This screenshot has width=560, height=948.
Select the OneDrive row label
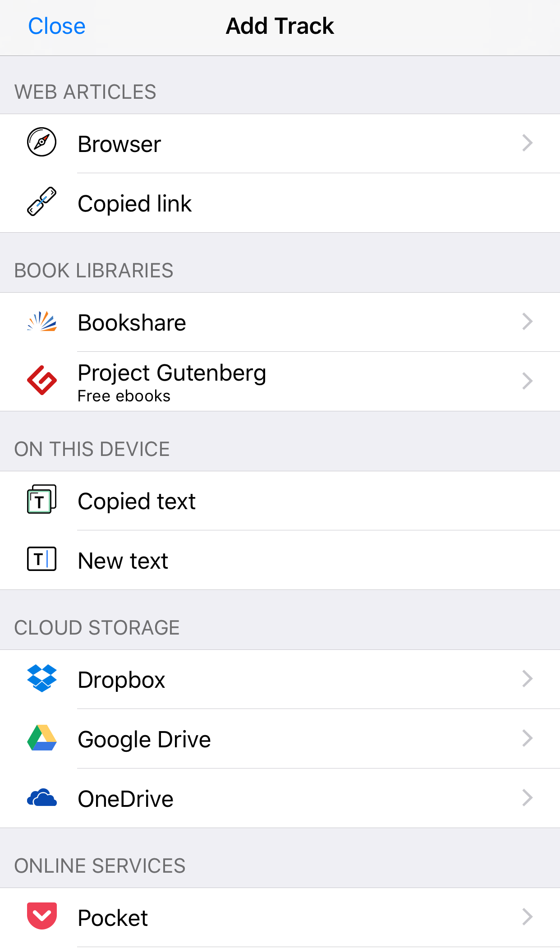tap(126, 799)
